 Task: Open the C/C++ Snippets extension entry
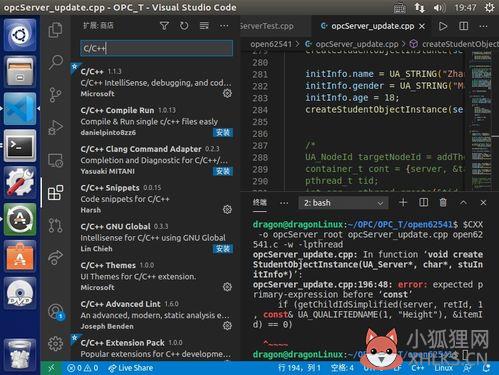155,199
